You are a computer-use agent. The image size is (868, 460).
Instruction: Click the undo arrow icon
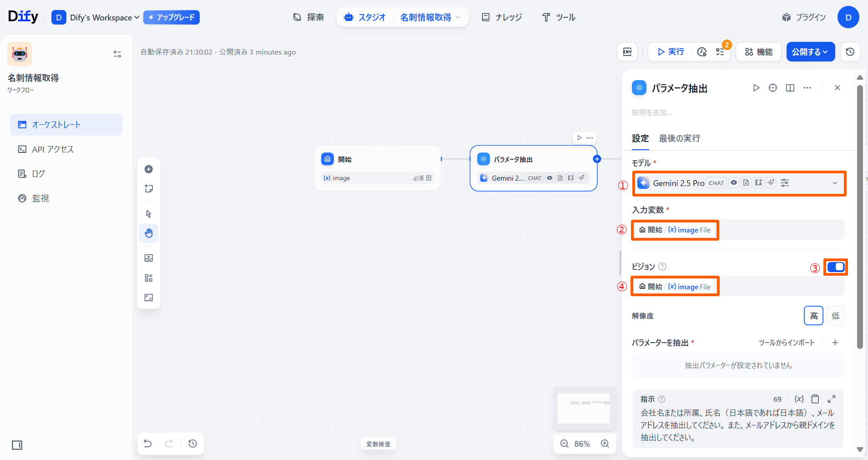148,444
